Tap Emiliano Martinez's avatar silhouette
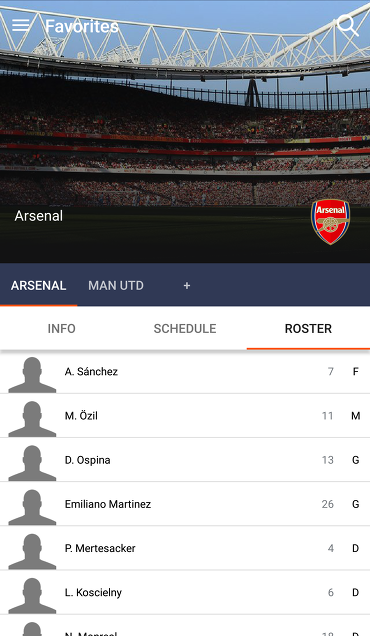 click(32, 507)
